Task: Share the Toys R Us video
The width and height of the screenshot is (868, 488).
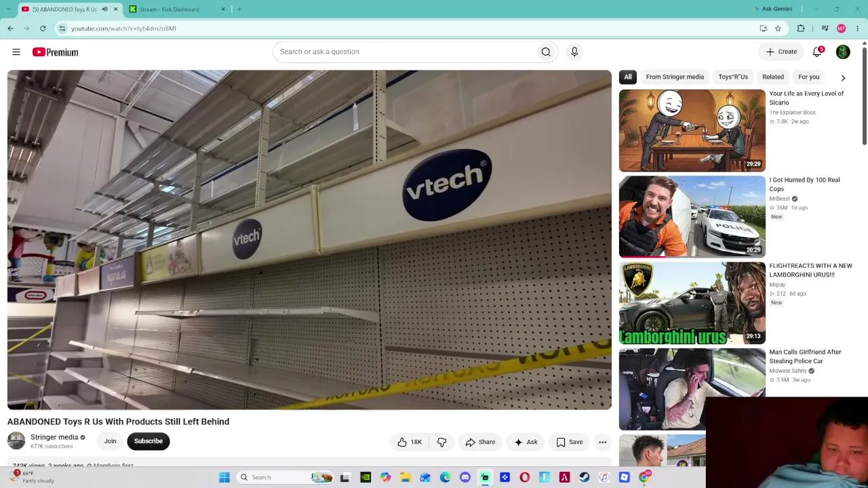Action: click(x=480, y=442)
